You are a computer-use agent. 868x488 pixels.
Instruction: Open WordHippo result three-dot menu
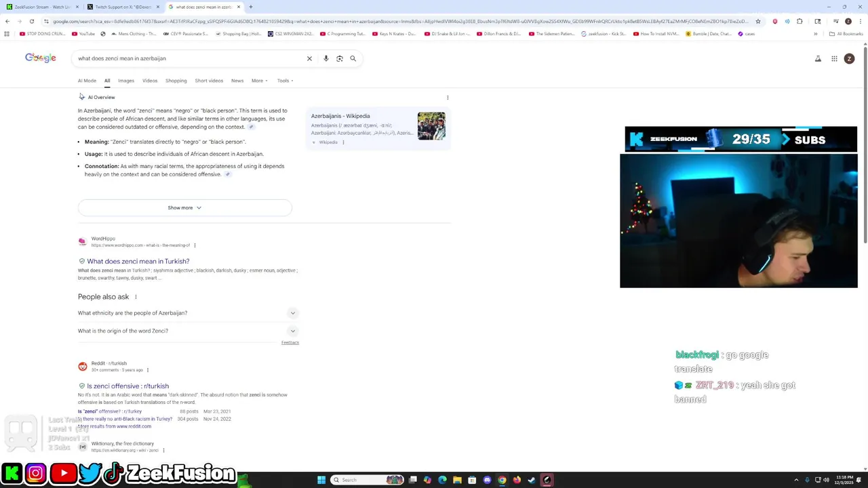pyautogui.click(x=195, y=245)
